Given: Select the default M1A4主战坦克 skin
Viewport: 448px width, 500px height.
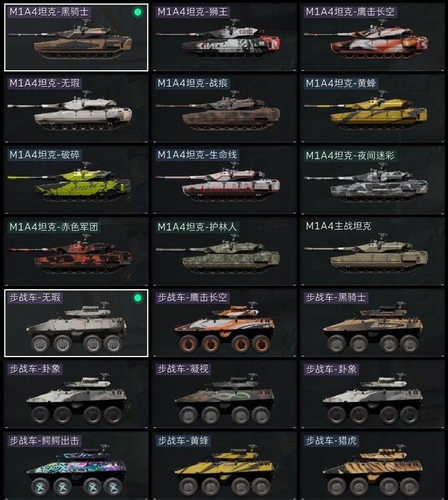Looking at the screenshot, I should [x=372, y=251].
